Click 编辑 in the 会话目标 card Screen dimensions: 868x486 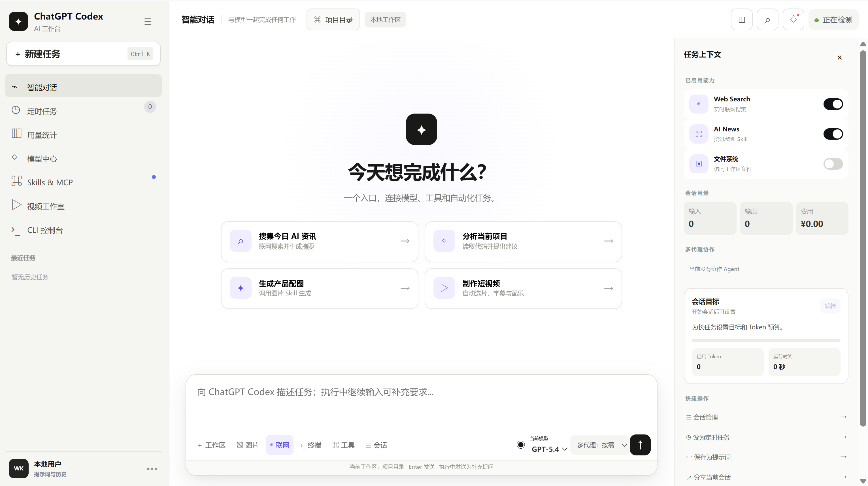(x=830, y=306)
